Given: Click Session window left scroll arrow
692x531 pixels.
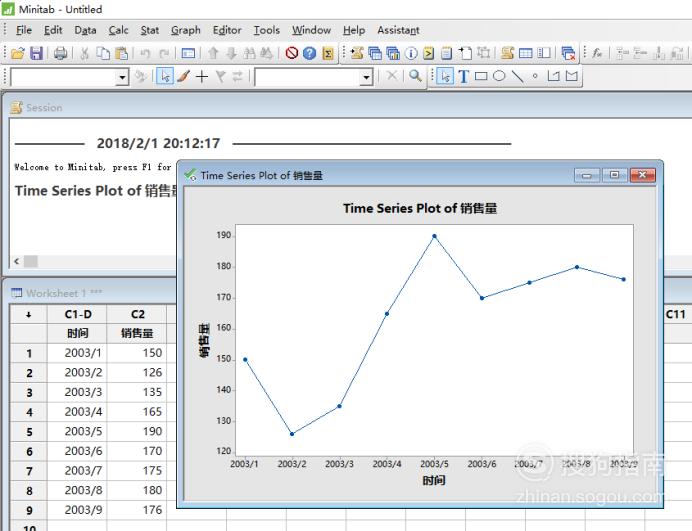Looking at the screenshot, I should (17, 261).
